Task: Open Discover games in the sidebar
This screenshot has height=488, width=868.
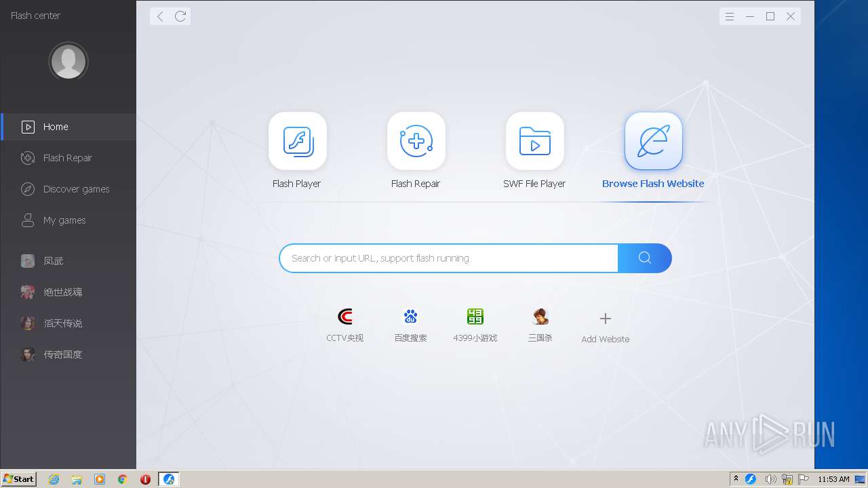Action: tap(68, 189)
